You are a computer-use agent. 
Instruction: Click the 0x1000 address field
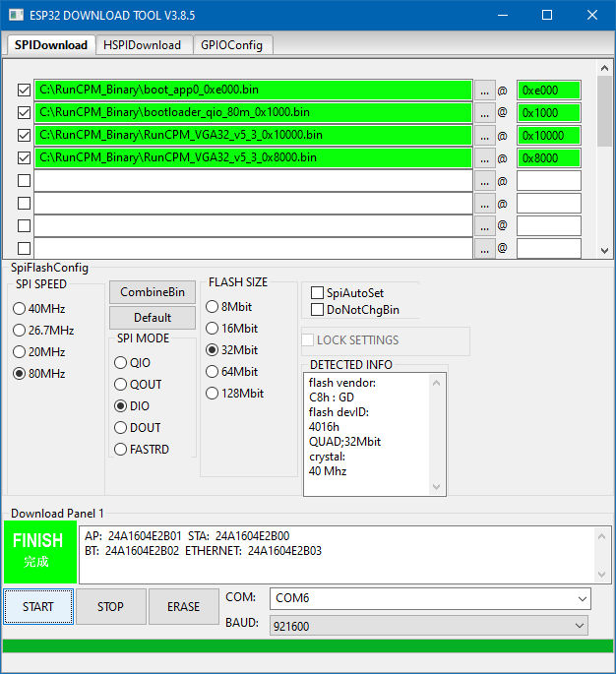[548, 113]
